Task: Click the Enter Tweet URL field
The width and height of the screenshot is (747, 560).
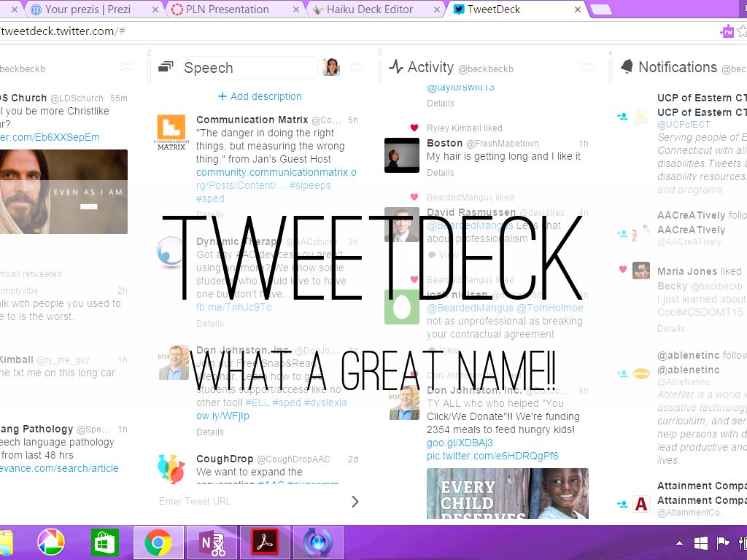Action: (x=248, y=501)
